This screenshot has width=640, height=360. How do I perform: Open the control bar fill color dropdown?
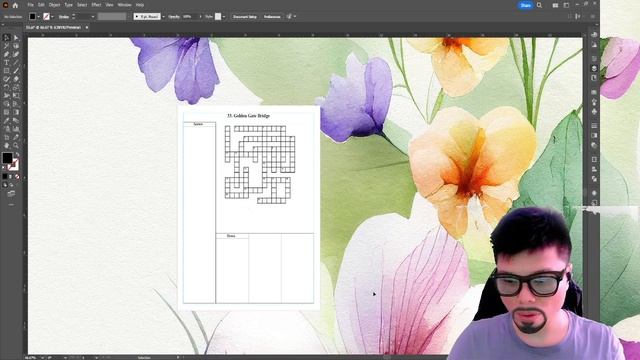click(38, 17)
